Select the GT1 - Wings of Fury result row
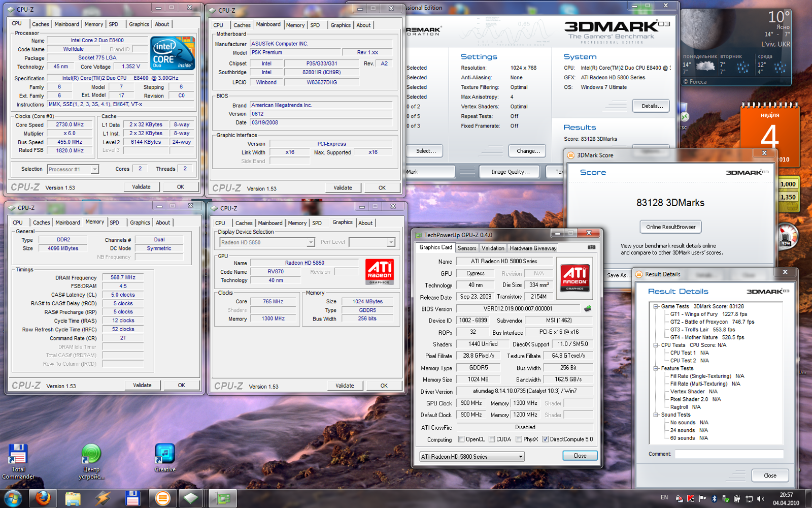This screenshot has width=812, height=508. [708, 314]
